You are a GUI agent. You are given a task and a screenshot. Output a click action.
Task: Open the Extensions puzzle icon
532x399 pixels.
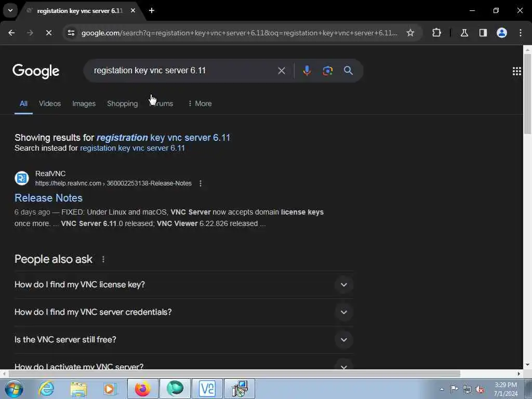[x=436, y=33]
